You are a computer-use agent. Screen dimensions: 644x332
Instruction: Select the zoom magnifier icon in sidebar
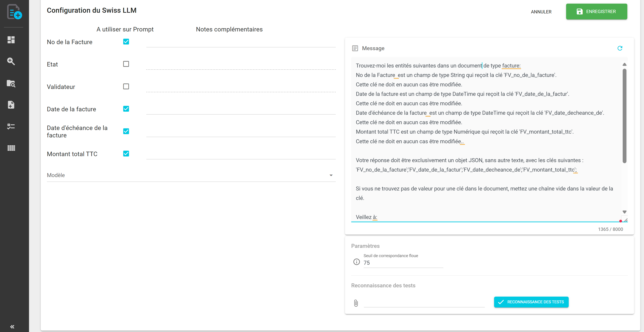pyautogui.click(x=11, y=61)
